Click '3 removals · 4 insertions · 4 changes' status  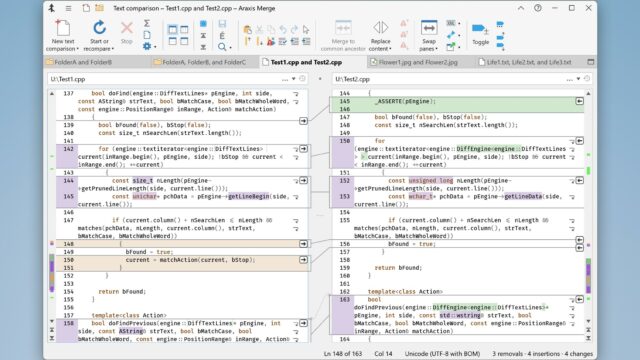click(x=542, y=354)
